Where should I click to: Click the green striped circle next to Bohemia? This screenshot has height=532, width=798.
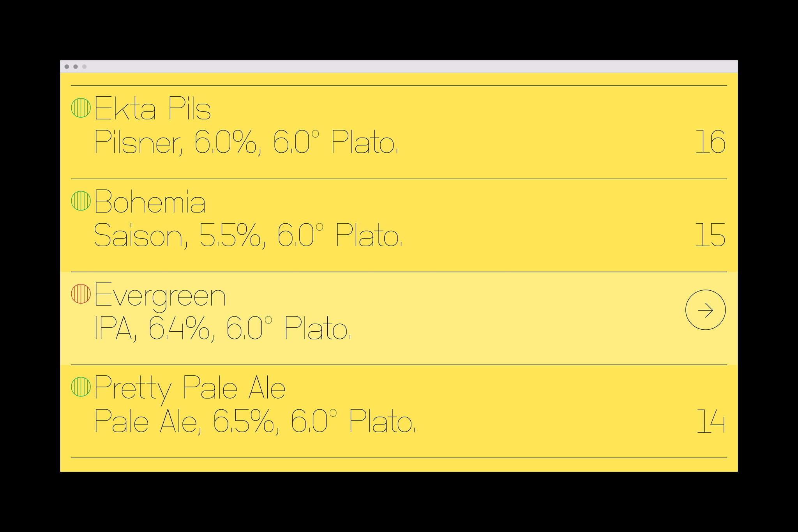click(81, 201)
